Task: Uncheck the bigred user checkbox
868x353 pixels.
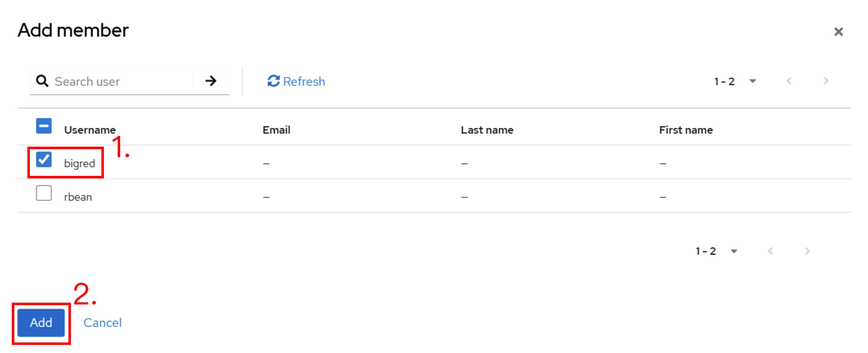Action: (44, 159)
